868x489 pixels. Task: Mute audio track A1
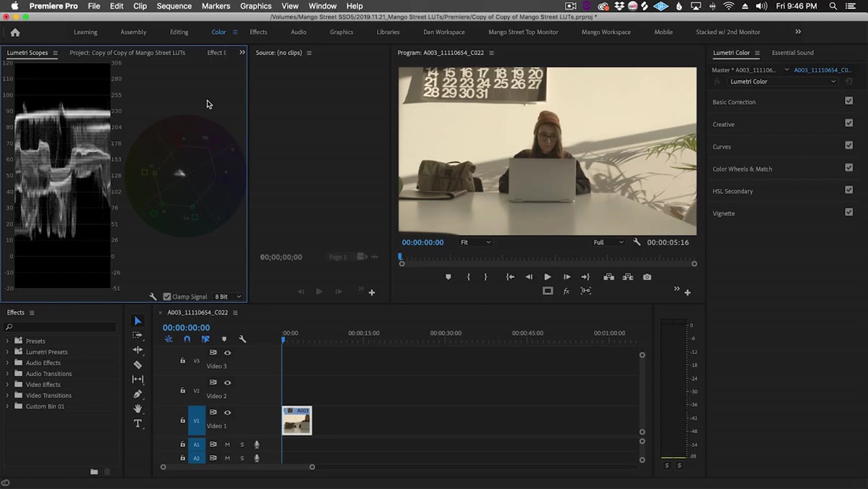[227, 445]
